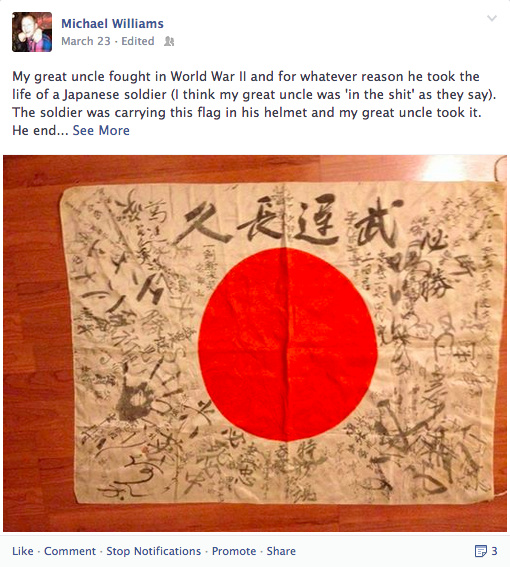Click the number 3 comment count

click(494, 551)
